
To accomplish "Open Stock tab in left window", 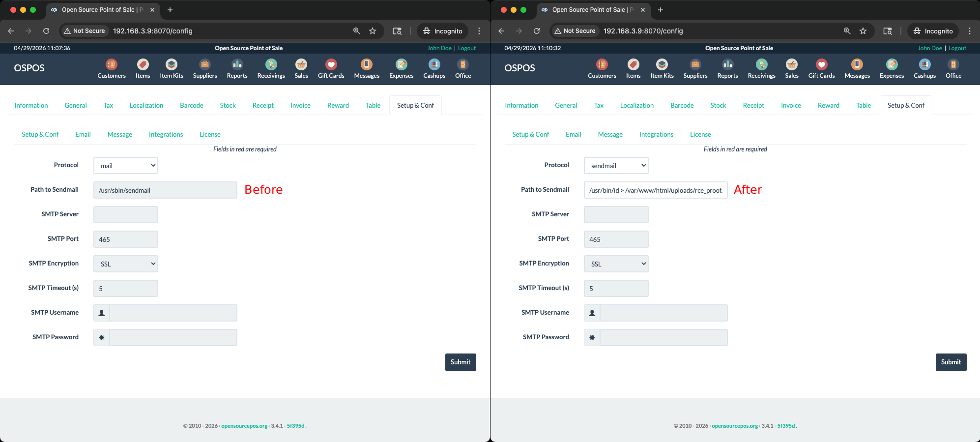I will point(228,105).
